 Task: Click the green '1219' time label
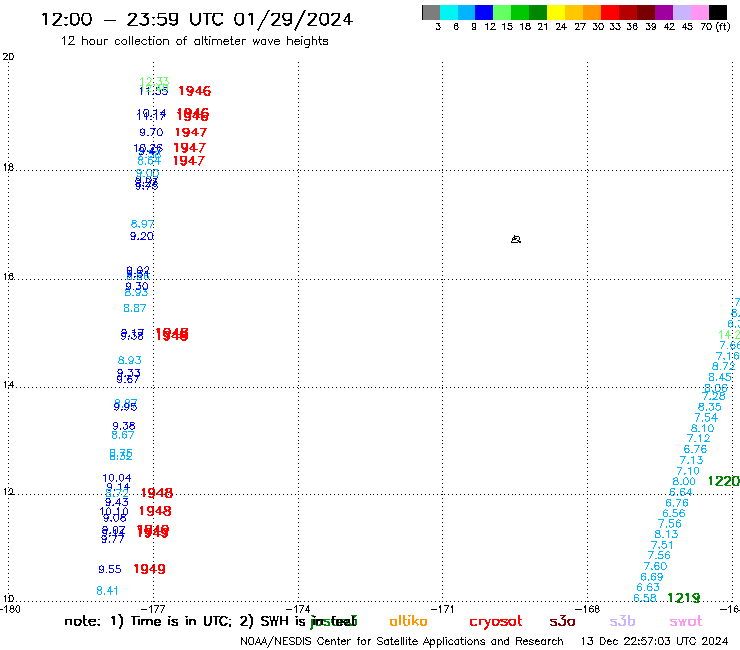[x=684, y=598]
